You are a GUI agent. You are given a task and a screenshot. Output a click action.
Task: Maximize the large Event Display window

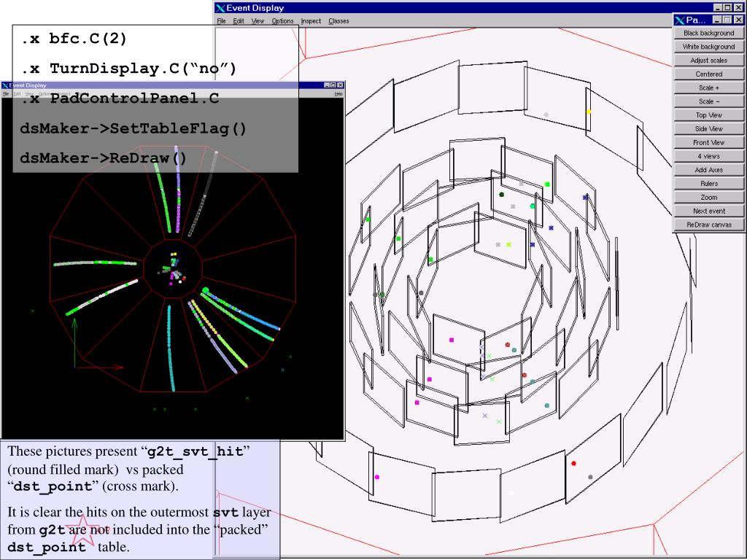click(x=727, y=7)
